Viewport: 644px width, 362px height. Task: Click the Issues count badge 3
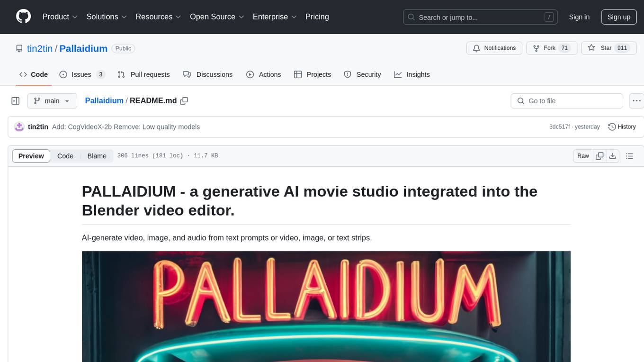[100, 74]
